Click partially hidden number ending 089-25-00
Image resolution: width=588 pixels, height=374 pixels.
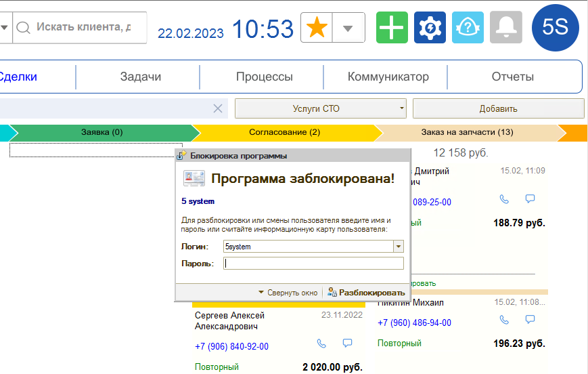tap(431, 202)
